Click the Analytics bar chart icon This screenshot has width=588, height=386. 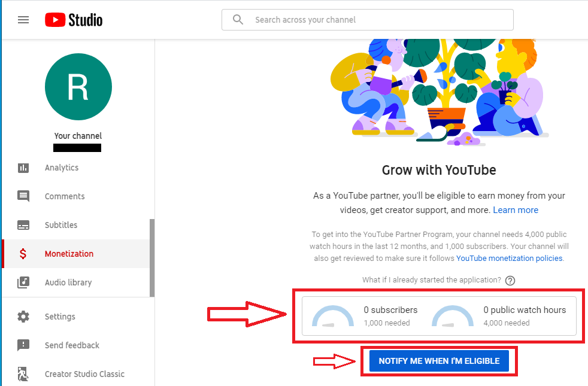pyautogui.click(x=23, y=168)
